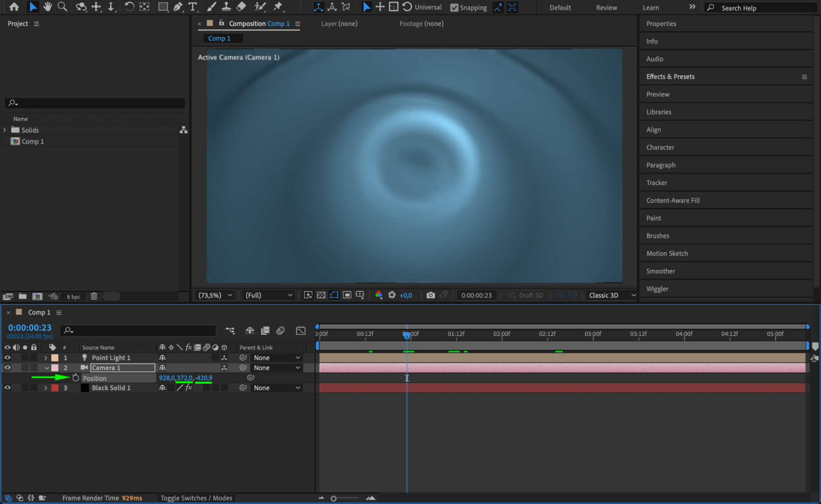Select the Pen tool
821x504 pixels.
(x=178, y=7)
